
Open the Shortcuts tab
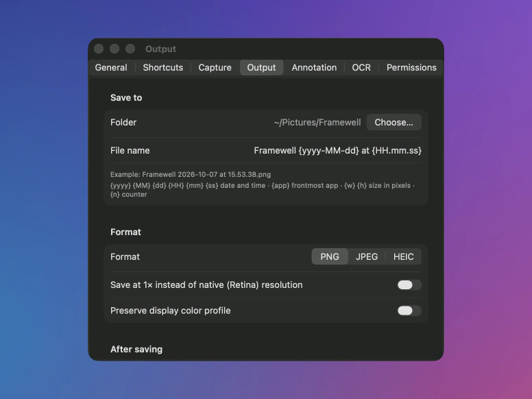click(x=163, y=67)
